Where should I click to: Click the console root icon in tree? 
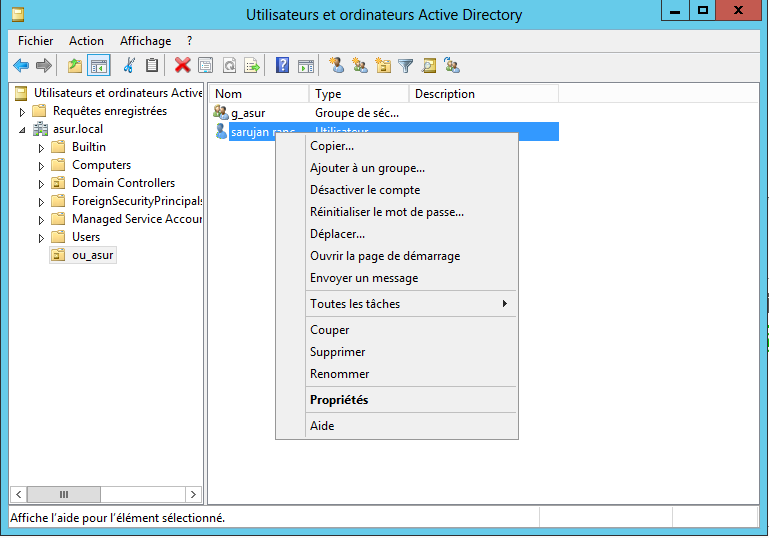click(21, 93)
